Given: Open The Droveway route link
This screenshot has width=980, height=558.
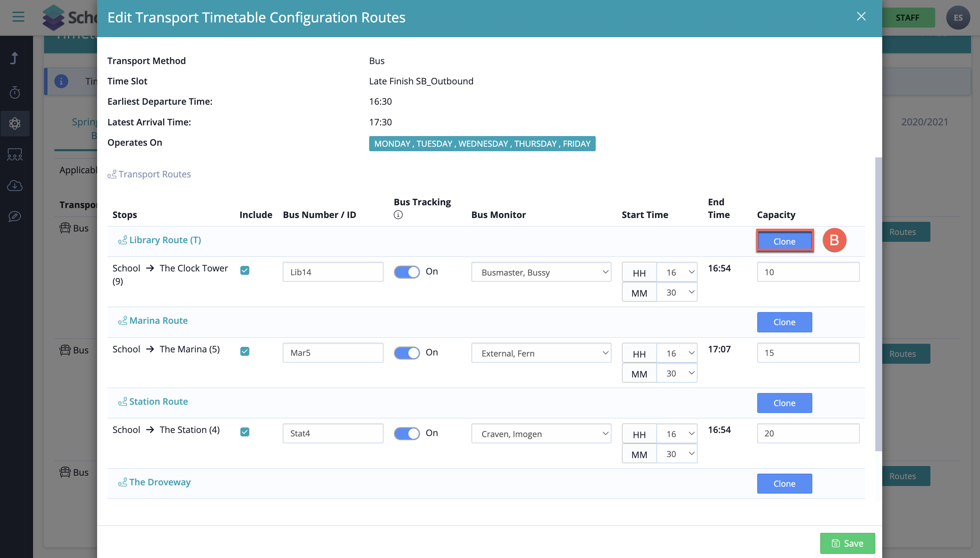Looking at the screenshot, I should (x=160, y=483).
